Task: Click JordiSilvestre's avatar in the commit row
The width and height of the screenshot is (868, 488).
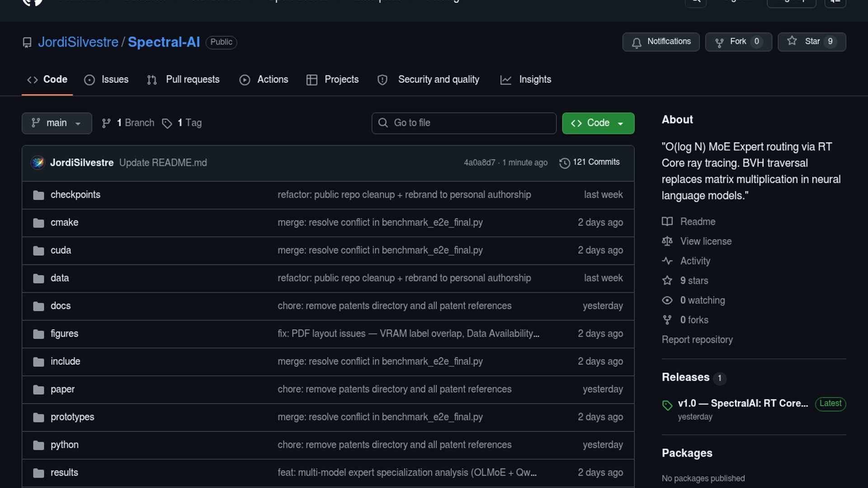Action: (38, 163)
